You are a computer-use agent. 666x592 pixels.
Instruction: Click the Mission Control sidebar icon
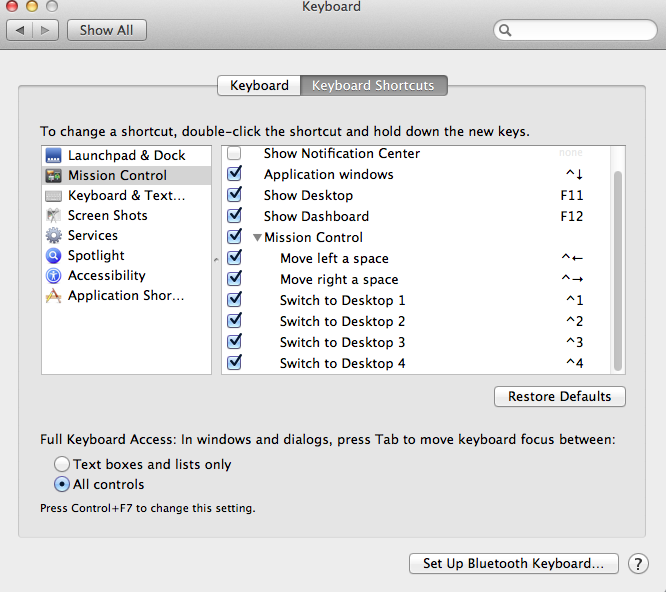point(53,176)
